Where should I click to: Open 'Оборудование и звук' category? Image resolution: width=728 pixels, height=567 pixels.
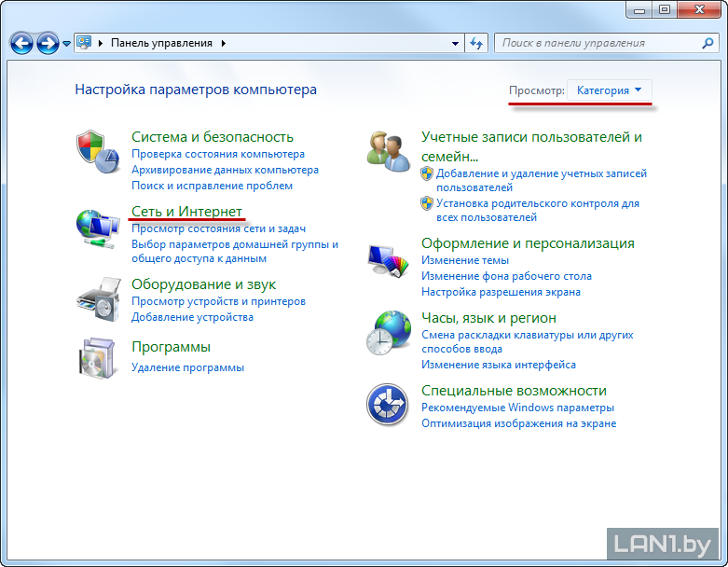click(204, 284)
